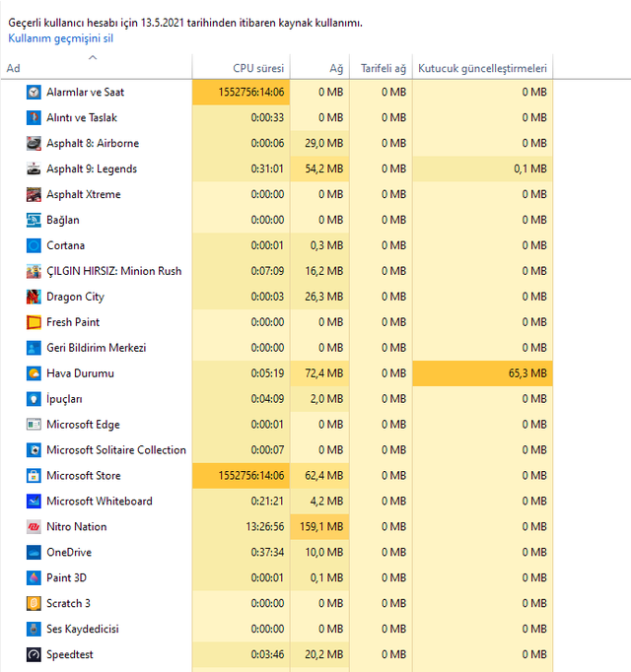Click the Scratch 3 icon
This screenshot has width=631, height=672.
(34, 603)
